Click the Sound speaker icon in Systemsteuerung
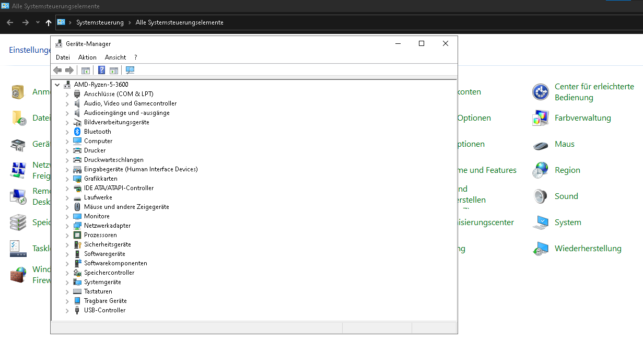 540,196
